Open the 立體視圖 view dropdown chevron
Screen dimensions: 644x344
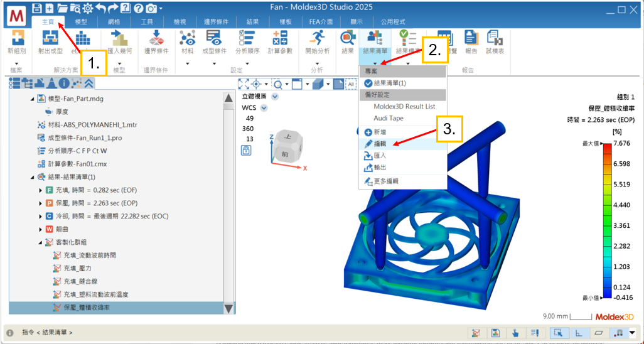275,97
